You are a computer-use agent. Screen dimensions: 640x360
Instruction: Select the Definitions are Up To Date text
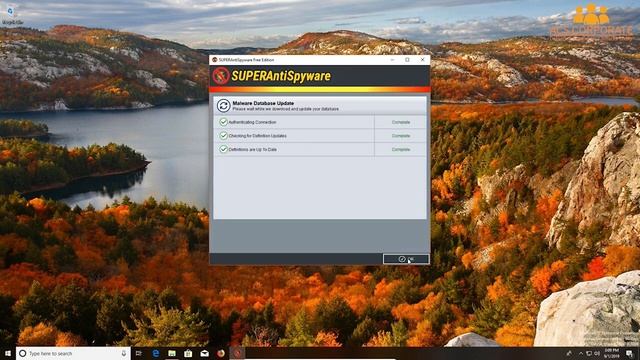[253, 149]
